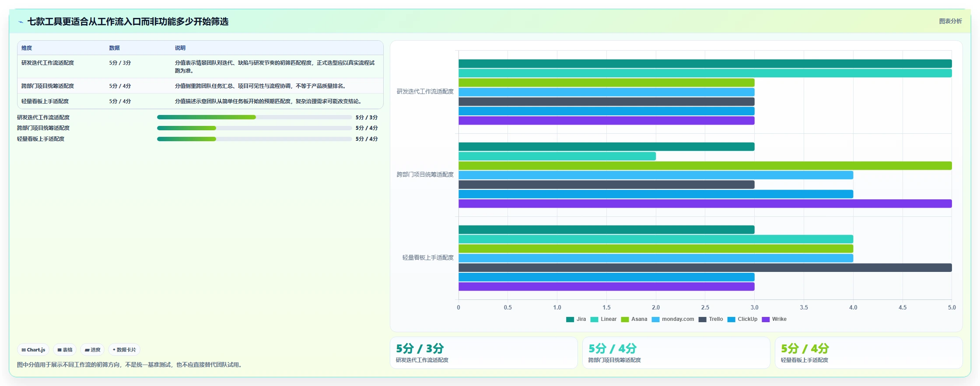
Task: Click the description starting 分值侧重跨团队任务汇总
Action: tap(261, 86)
